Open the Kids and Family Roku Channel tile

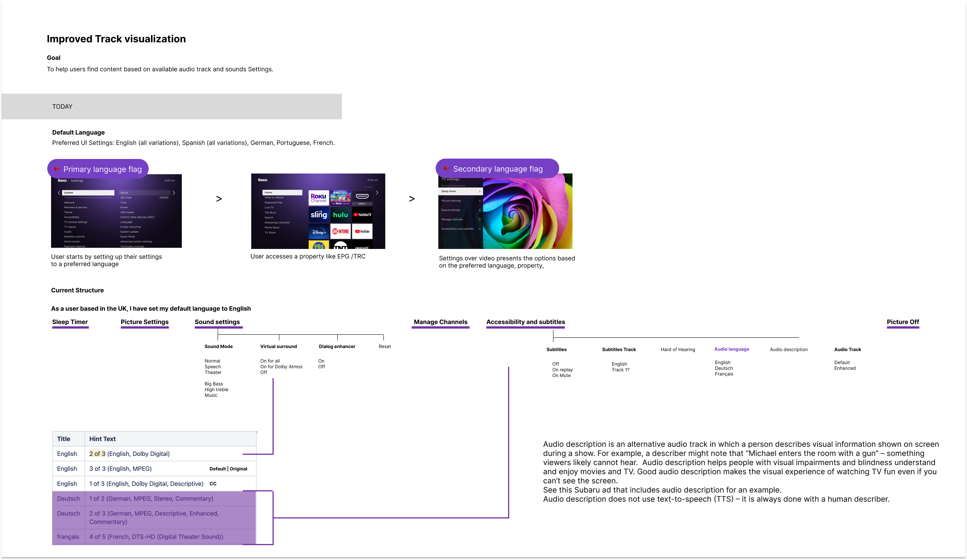[x=340, y=198]
